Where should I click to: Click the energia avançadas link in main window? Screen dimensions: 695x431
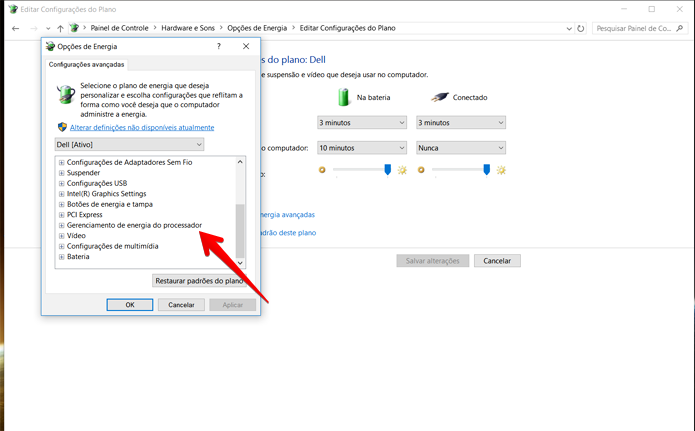[288, 215]
